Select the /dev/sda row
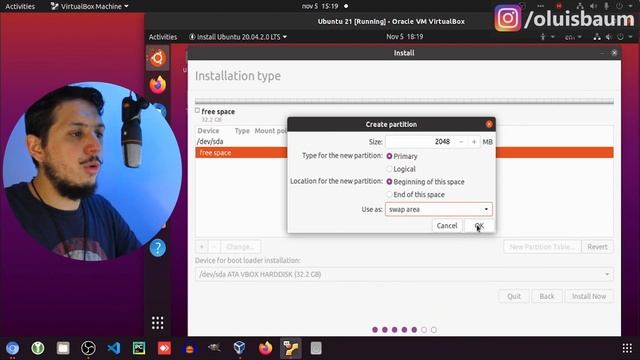 (404, 142)
